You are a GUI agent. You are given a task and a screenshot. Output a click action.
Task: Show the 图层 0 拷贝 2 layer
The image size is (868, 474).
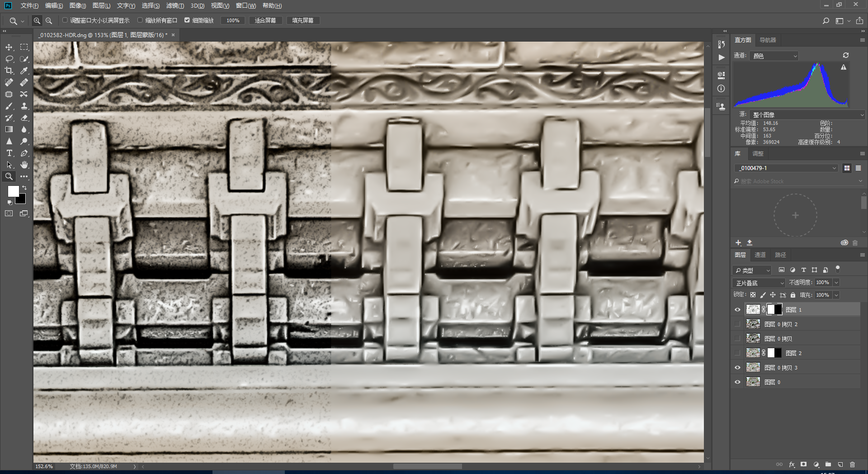pos(737,324)
